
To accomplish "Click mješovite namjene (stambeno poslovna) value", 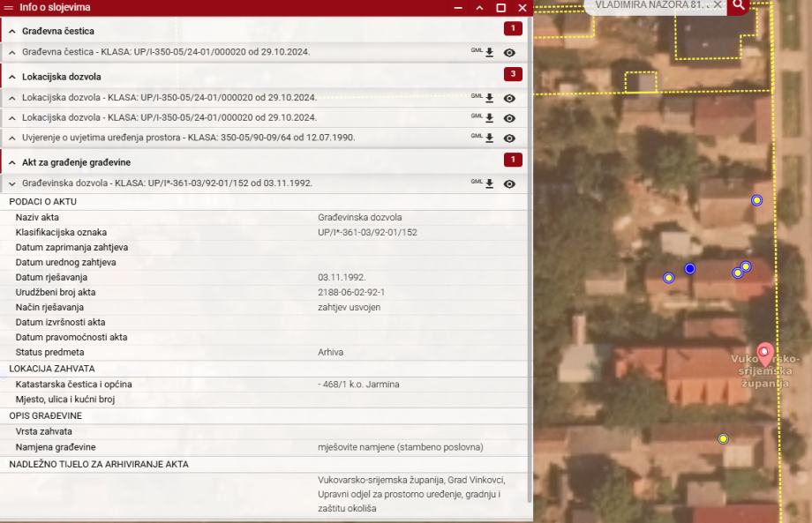I will click(x=401, y=447).
